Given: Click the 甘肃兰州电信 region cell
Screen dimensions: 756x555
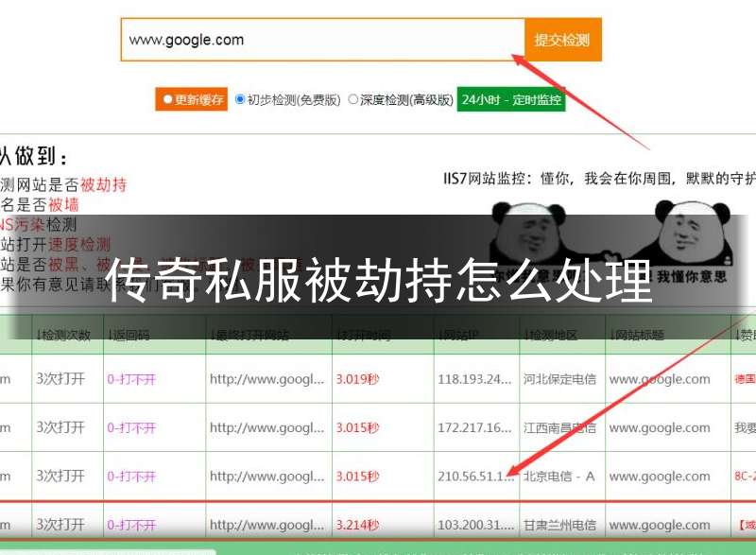Looking at the screenshot, I should pyautogui.click(x=559, y=524).
